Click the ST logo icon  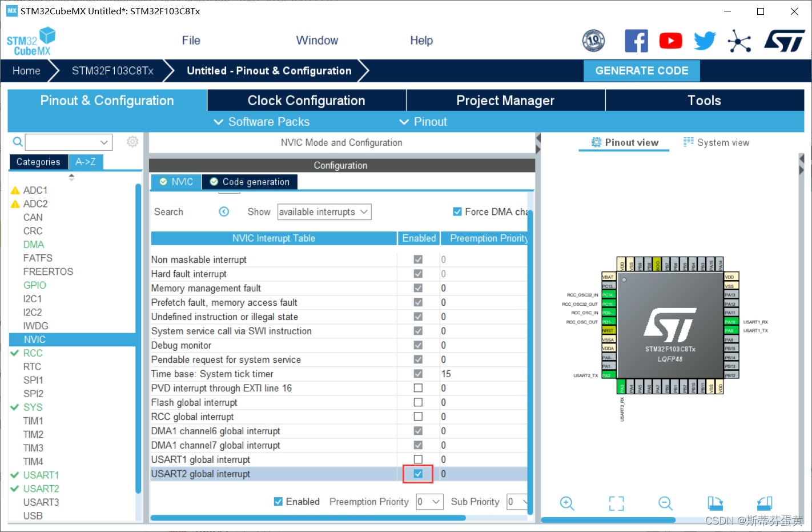coord(785,41)
